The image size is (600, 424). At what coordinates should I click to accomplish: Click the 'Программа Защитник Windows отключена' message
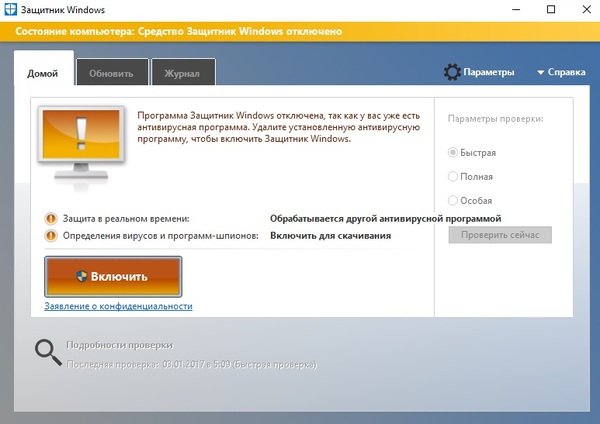pyautogui.click(x=279, y=127)
